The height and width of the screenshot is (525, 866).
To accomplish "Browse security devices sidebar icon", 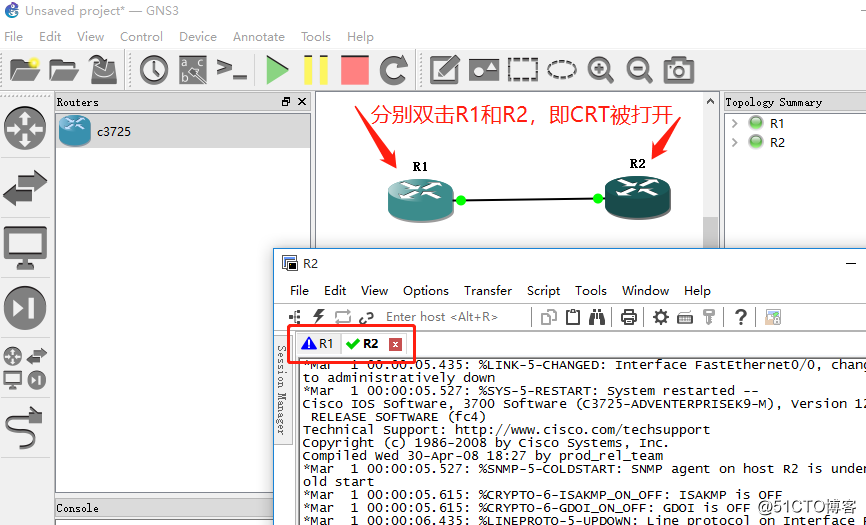I will coord(25,308).
